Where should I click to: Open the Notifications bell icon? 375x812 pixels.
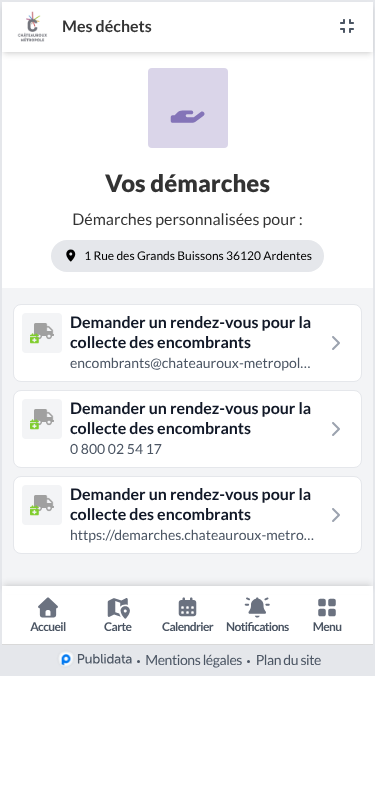(x=257, y=607)
